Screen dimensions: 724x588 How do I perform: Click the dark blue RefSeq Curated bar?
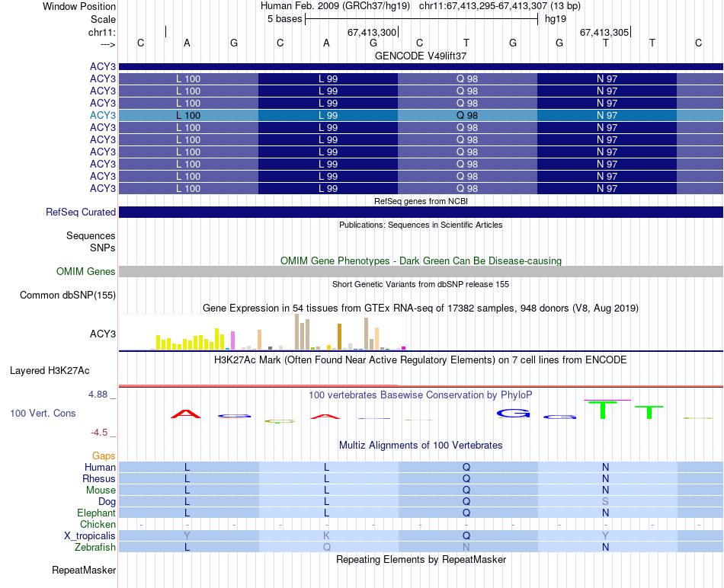(x=421, y=213)
